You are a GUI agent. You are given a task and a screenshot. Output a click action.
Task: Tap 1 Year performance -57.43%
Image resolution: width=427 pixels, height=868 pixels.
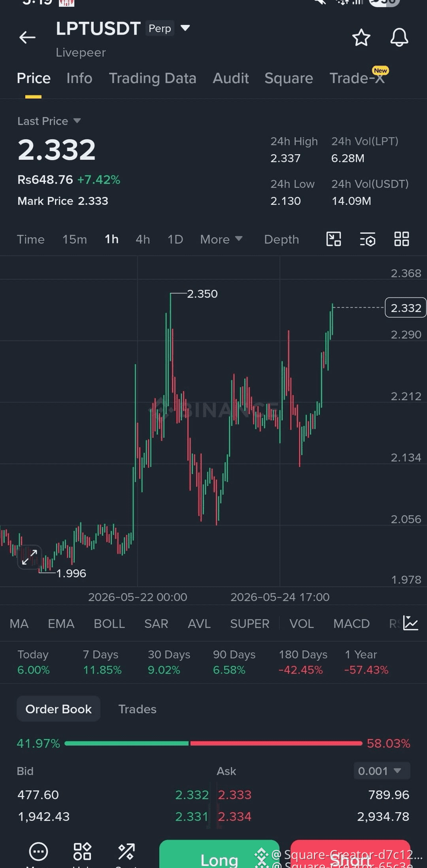(366, 670)
